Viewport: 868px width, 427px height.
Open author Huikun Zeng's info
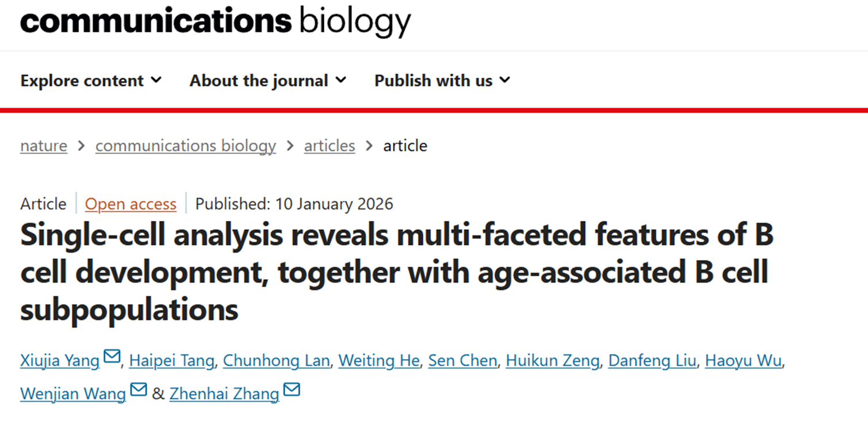[552, 361]
